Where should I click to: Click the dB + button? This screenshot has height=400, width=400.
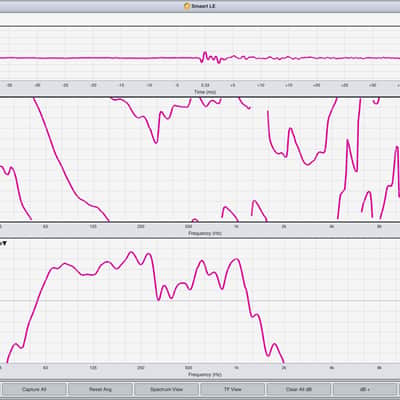pos(365,389)
